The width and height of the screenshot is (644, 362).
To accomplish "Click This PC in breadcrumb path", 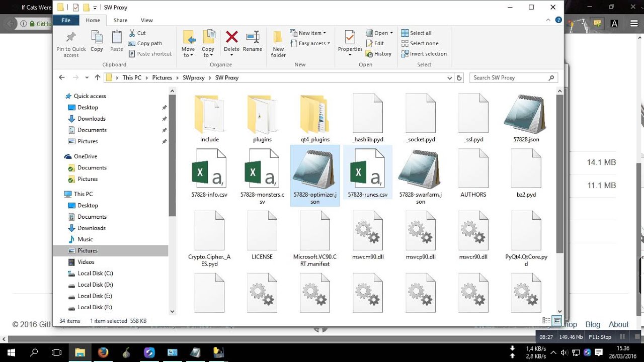I will (132, 78).
